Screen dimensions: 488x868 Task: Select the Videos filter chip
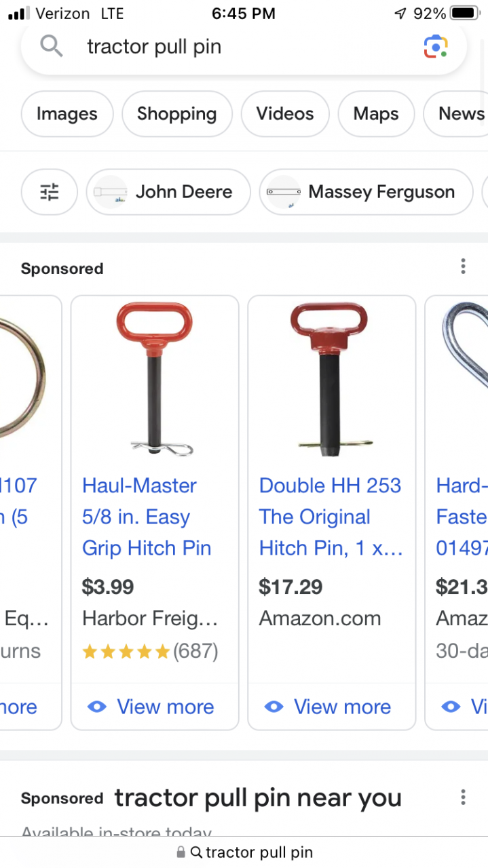tap(285, 114)
